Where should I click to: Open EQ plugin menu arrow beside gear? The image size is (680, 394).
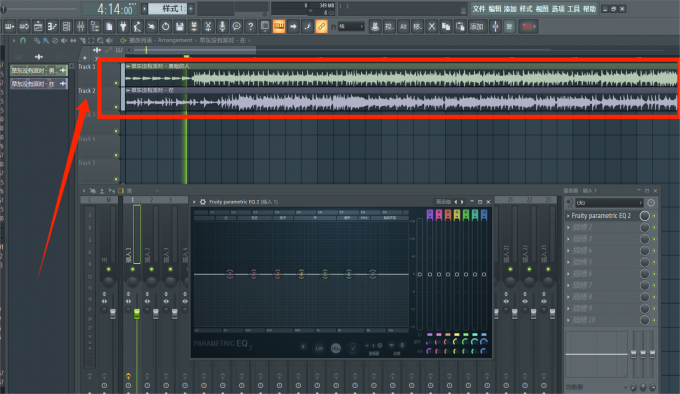pyautogui.click(x=194, y=202)
